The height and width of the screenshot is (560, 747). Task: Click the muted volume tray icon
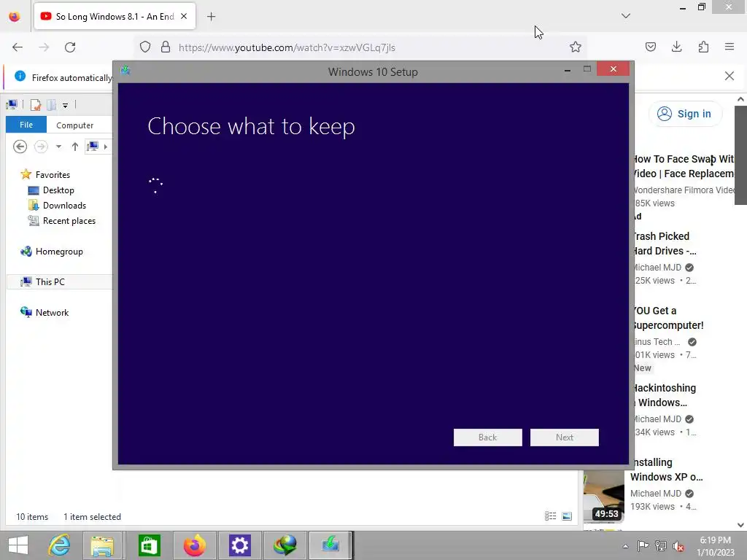678,546
